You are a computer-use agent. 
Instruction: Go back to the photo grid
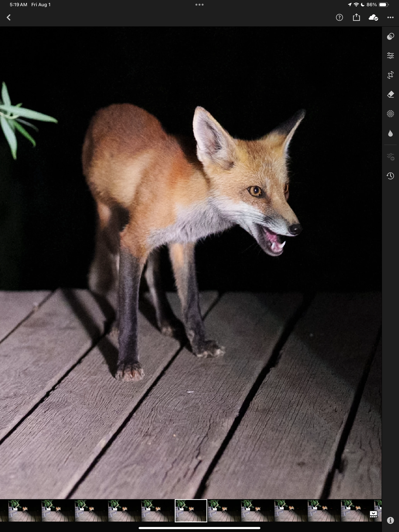point(9,17)
